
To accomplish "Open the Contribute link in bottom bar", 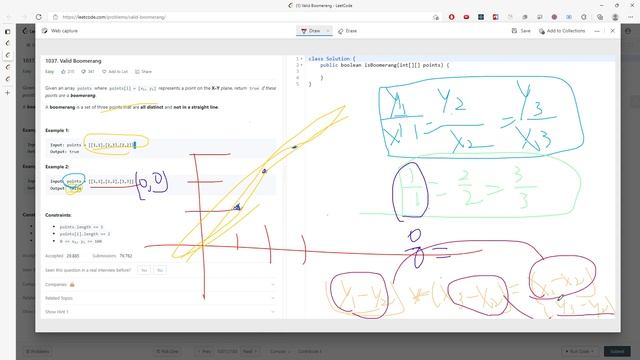I will [x=310, y=351].
